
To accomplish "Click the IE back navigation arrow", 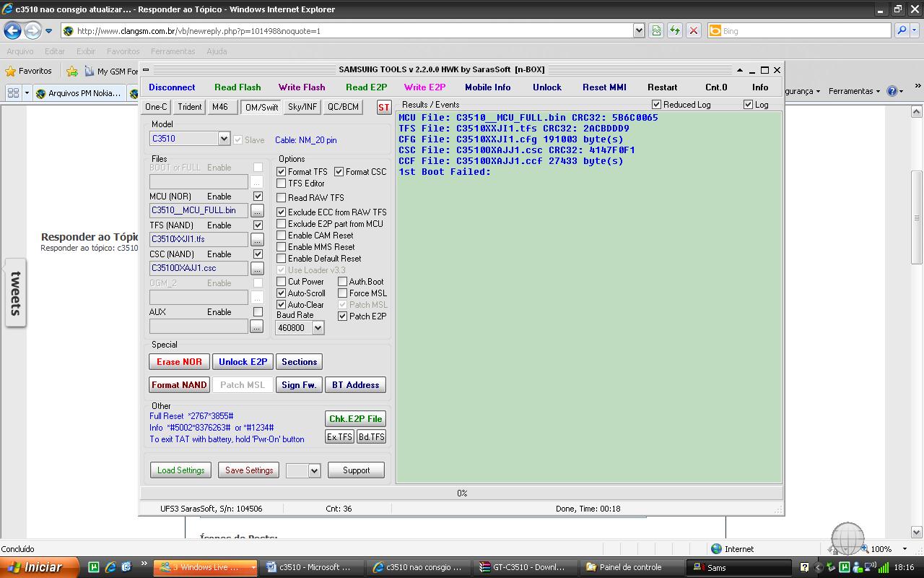I will (12, 30).
